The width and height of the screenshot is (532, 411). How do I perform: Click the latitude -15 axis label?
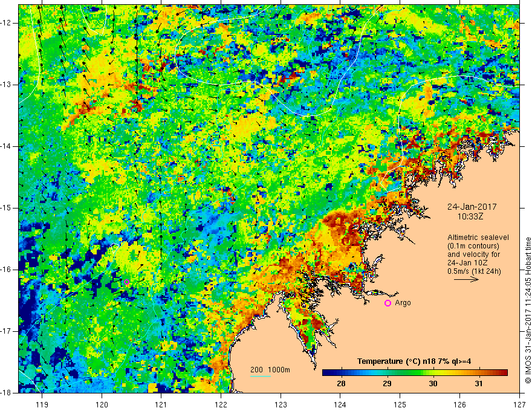point(7,208)
